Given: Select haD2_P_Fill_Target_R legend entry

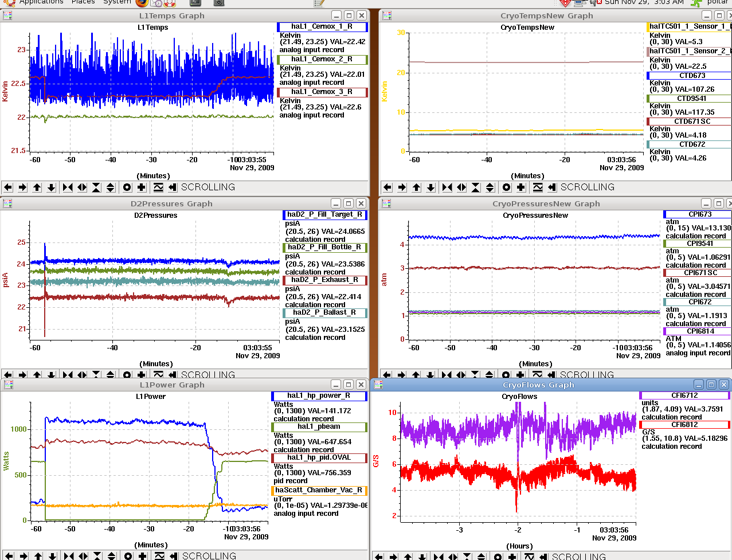Looking at the screenshot, I should tap(325, 214).
